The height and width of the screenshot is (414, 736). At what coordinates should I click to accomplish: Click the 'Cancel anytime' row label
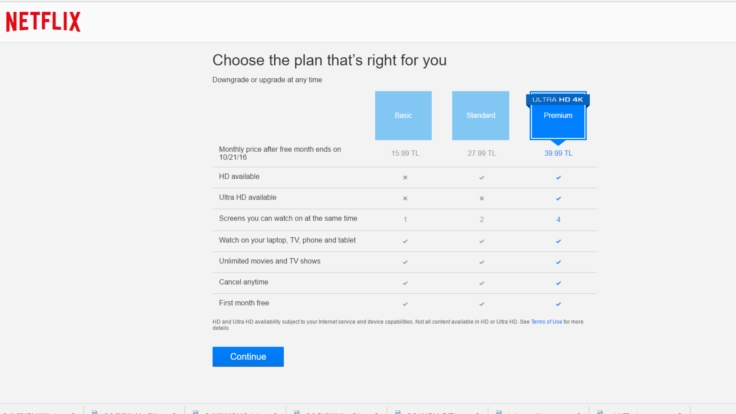(x=243, y=282)
